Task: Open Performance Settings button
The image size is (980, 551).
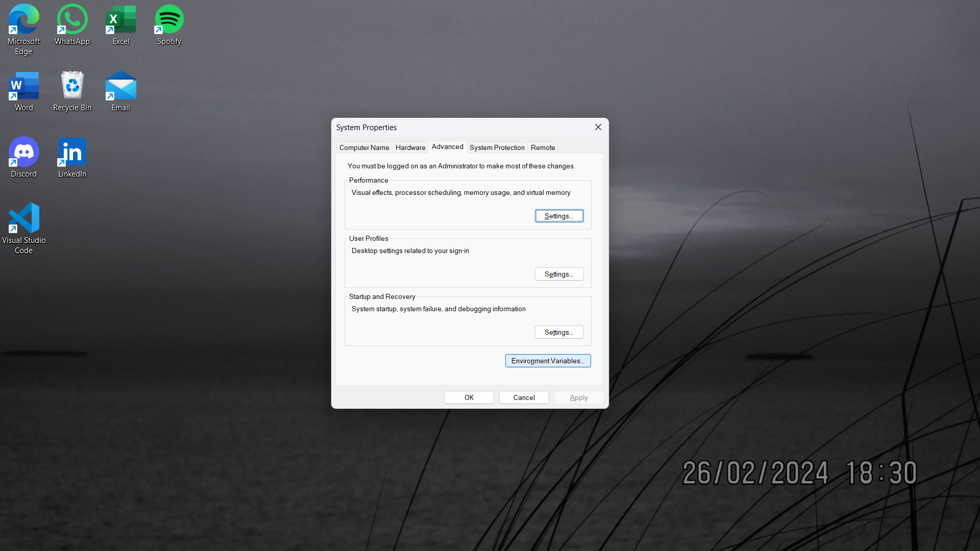Action: click(x=559, y=216)
